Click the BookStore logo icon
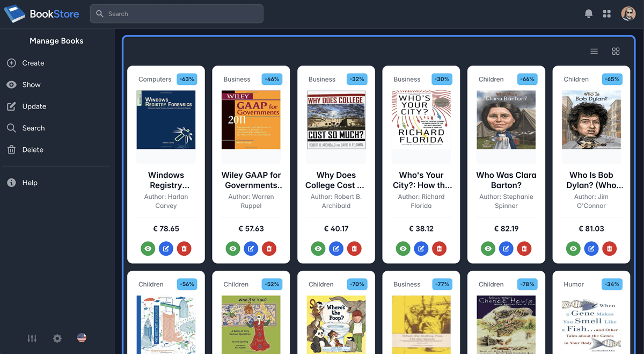 click(14, 14)
